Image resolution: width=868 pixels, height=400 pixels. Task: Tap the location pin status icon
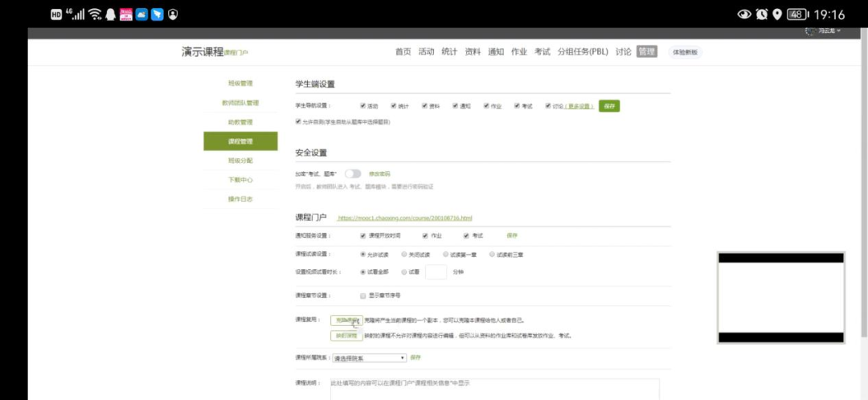pyautogui.click(x=777, y=14)
